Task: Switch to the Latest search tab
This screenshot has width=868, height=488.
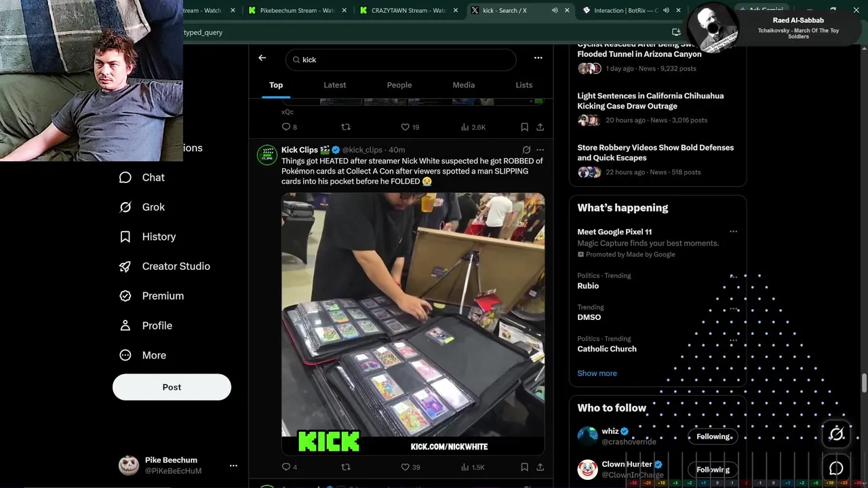Action: click(335, 85)
